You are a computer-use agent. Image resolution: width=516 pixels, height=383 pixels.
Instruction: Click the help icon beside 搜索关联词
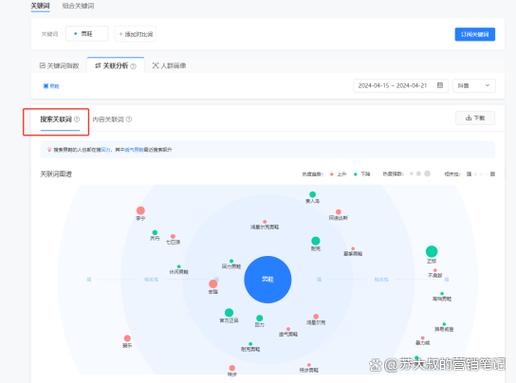click(x=77, y=119)
